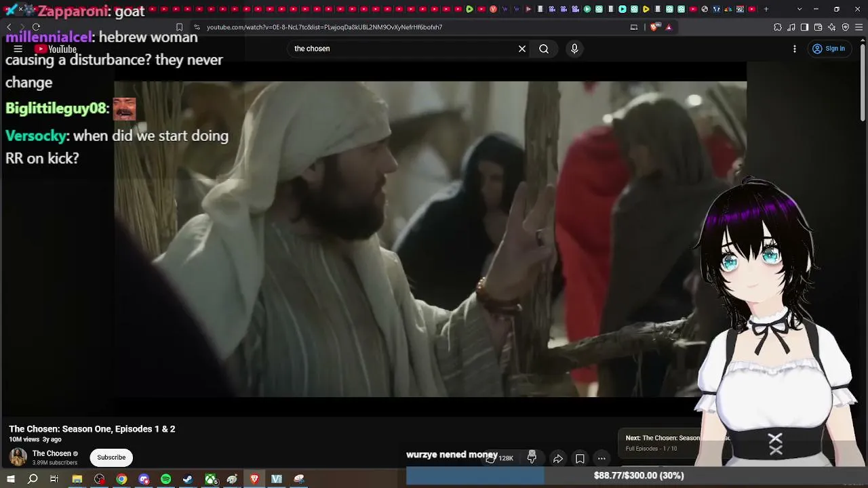Open Brave Wallet icon
The width and height of the screenshot is (868, 488).
click(818, 27)
